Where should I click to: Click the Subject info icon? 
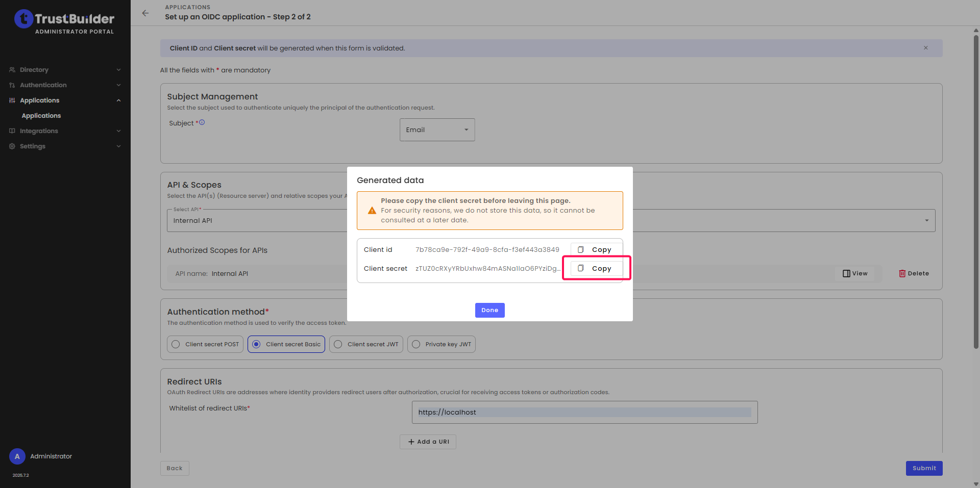pyautogui.click(x=202, y=122)
